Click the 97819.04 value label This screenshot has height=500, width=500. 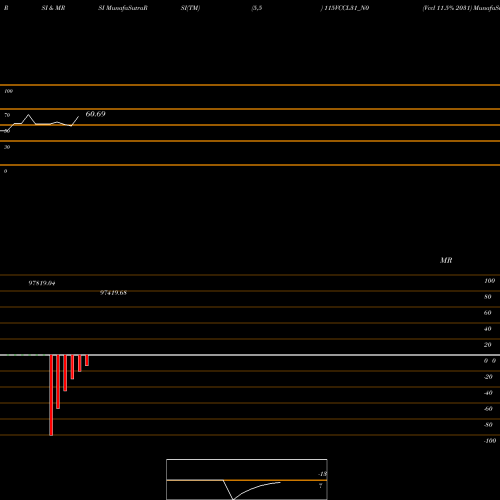tap(42, 283)
